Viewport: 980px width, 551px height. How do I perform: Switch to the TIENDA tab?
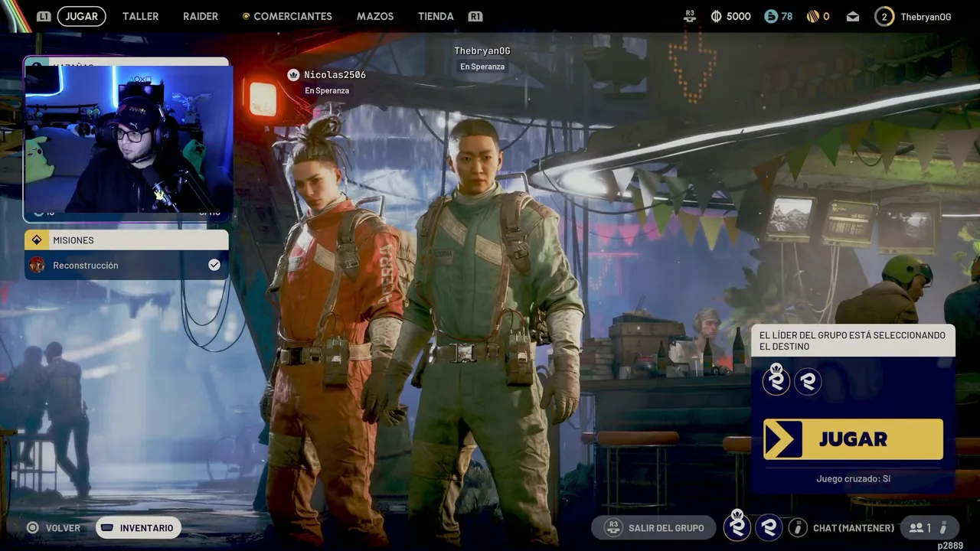point(436,16)
